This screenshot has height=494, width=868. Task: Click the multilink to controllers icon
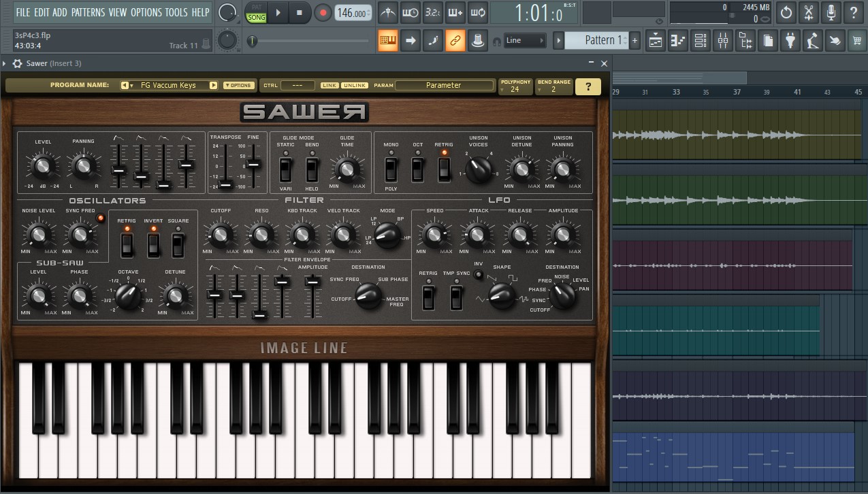pyautogui.click(x=478, y=41)
